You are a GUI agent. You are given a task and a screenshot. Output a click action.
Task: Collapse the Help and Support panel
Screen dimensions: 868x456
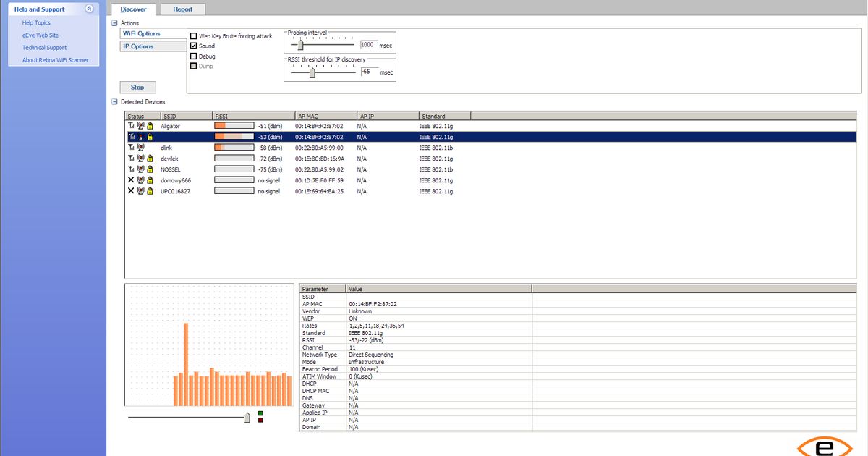(90, 9)
